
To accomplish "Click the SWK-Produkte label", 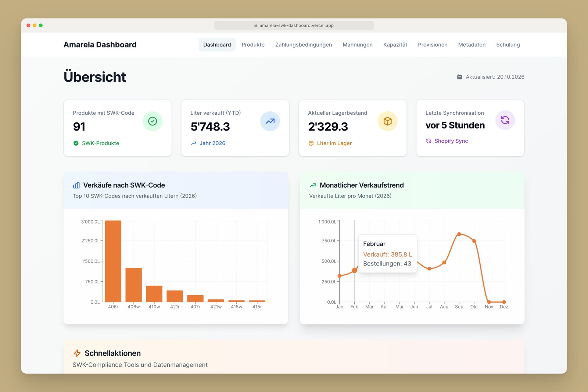I will click(101, 143).
